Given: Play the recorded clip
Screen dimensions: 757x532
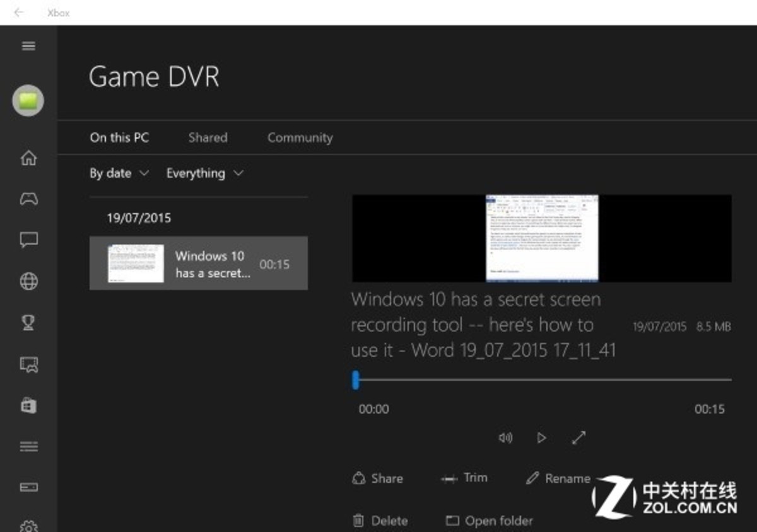Looking at the screenshot, I should (x=541, y=438).
